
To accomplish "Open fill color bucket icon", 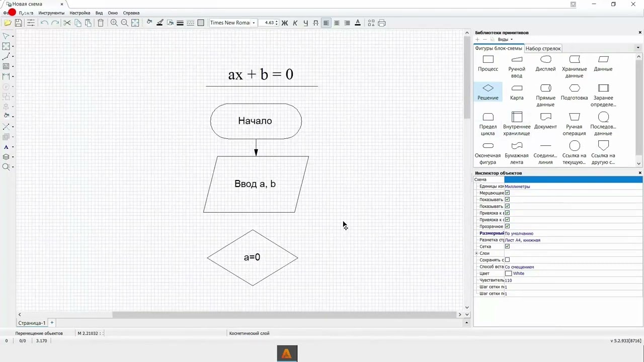I will pos(149,23).
